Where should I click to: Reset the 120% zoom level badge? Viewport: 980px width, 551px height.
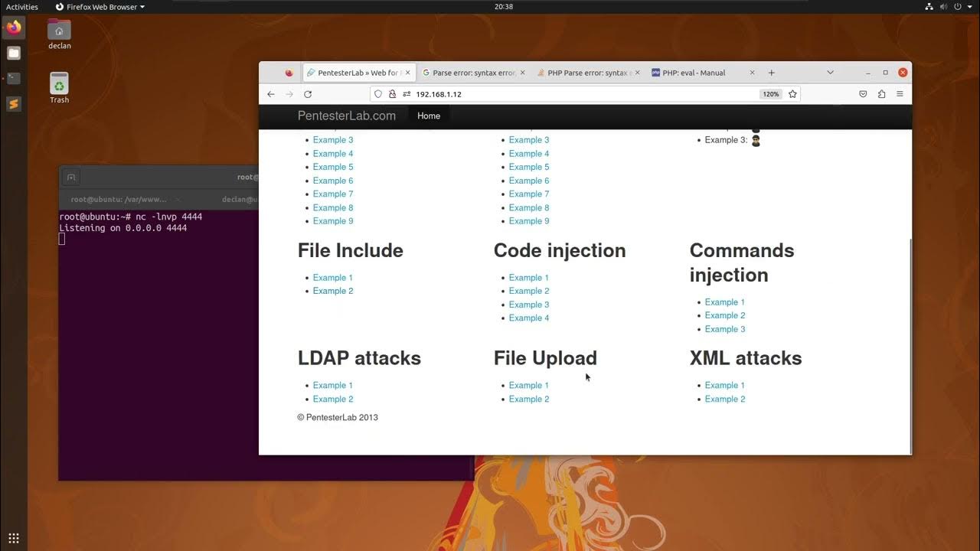770,94
